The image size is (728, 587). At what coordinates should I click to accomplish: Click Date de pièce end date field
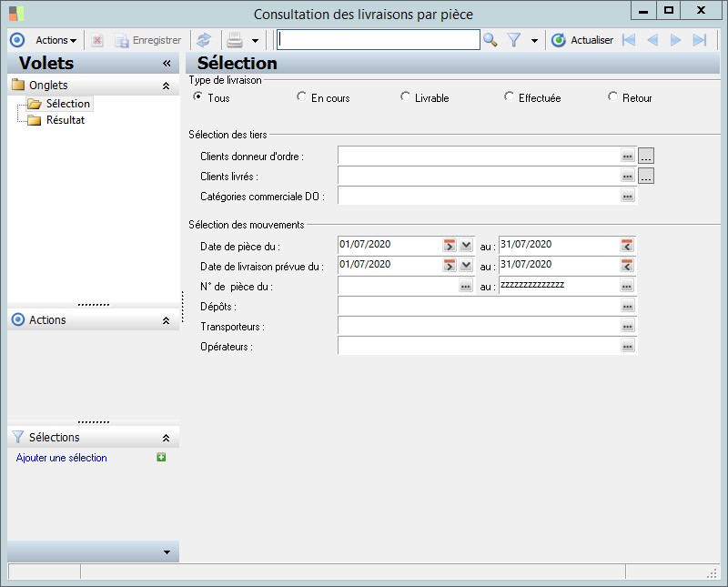559,245
